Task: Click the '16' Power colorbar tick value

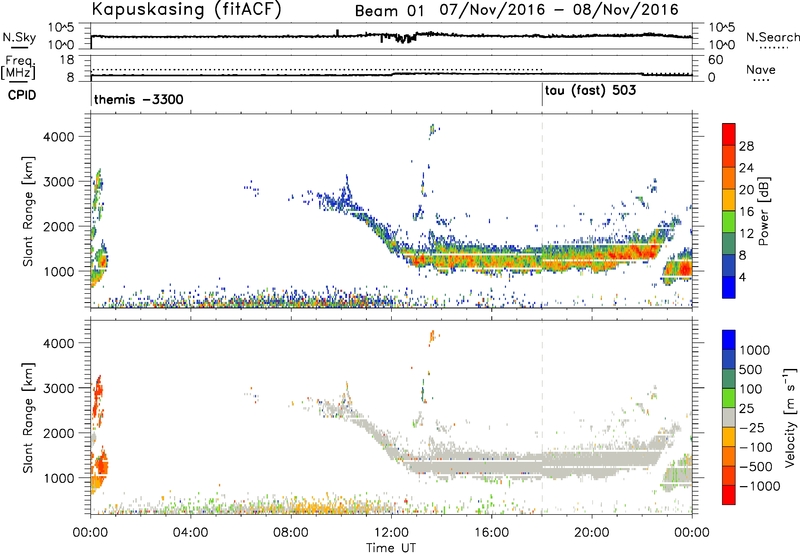Action: pos(746,212)
